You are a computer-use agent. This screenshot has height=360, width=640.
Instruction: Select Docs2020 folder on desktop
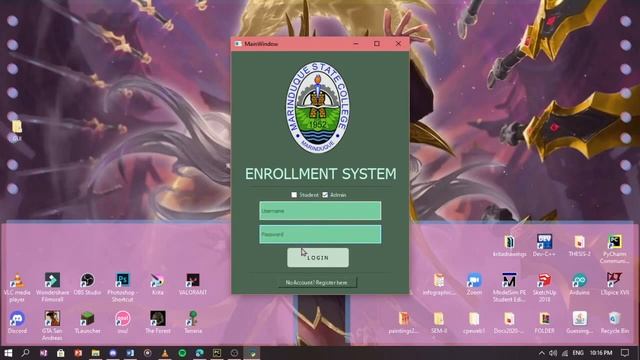[x=509, y=322]
